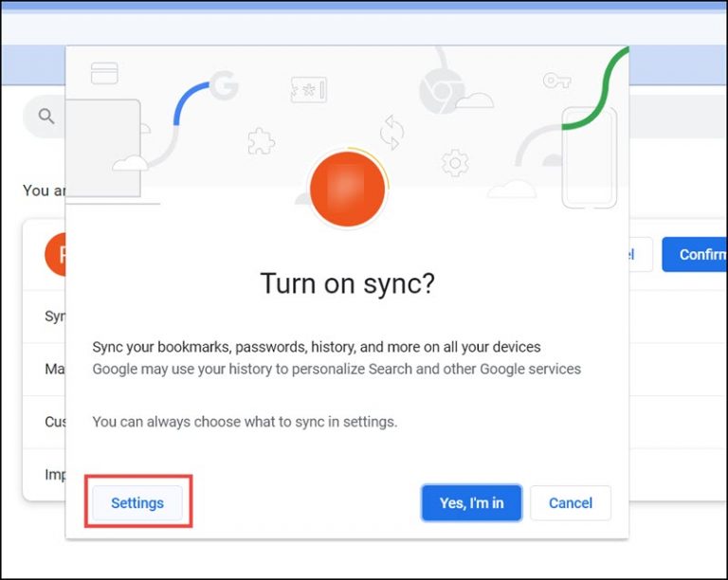Cancel the Turn on sync dialog

(x=570, y=503)
